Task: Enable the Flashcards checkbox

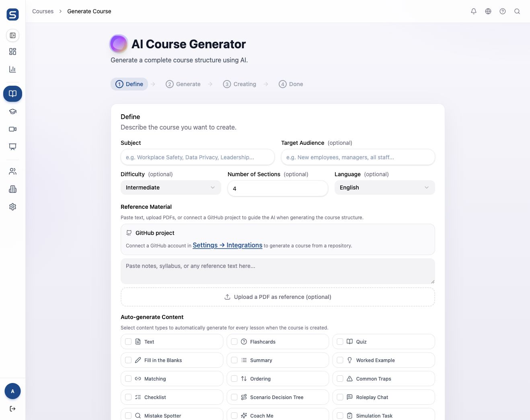Action: (234, 342)
